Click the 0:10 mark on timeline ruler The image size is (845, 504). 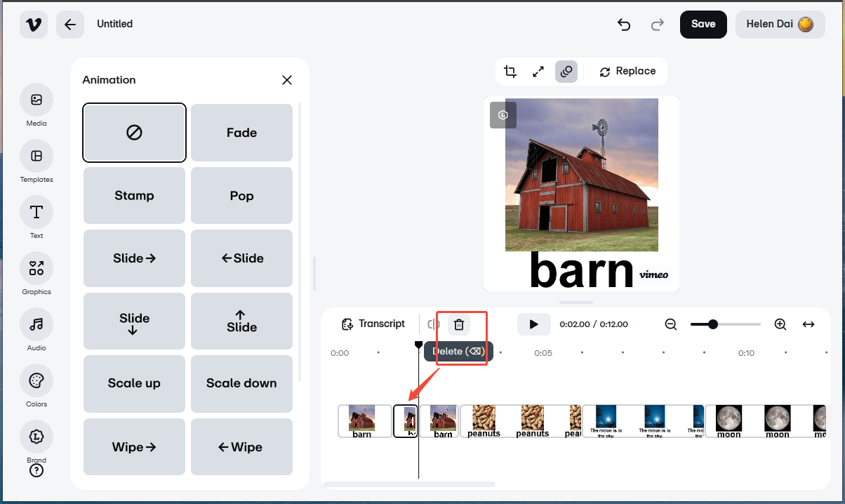tap(746, 353)
